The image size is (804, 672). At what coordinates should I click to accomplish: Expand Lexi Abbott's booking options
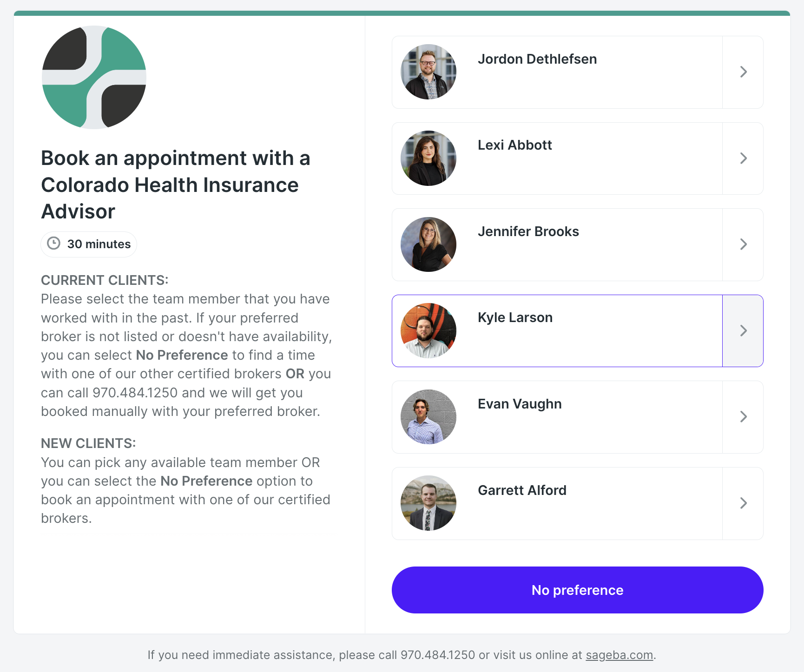[x=743, y=158]
